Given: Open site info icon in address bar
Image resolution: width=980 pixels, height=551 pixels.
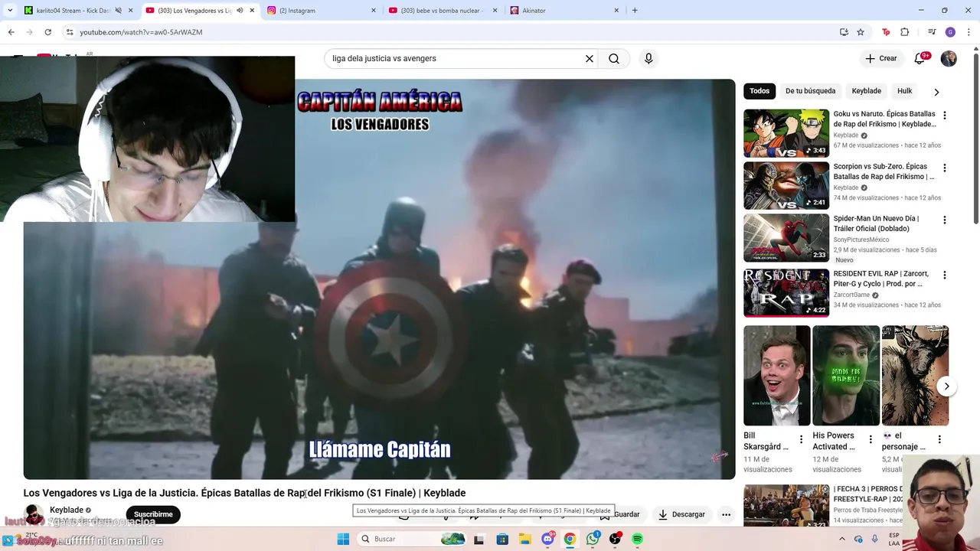Looking at the screenshot, I should pyautogui.click(x=70, y=32).
